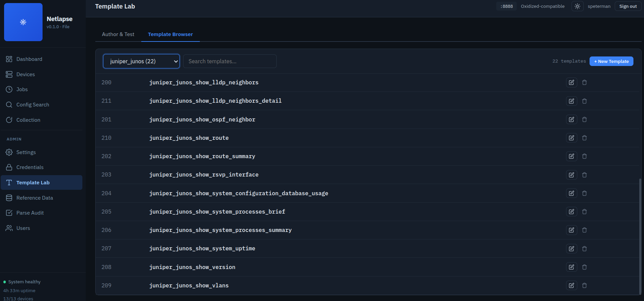Edit juniper_junos_show_version template
Image resolution: width=644 pixels, height=301 pixels.
(571, 267)
